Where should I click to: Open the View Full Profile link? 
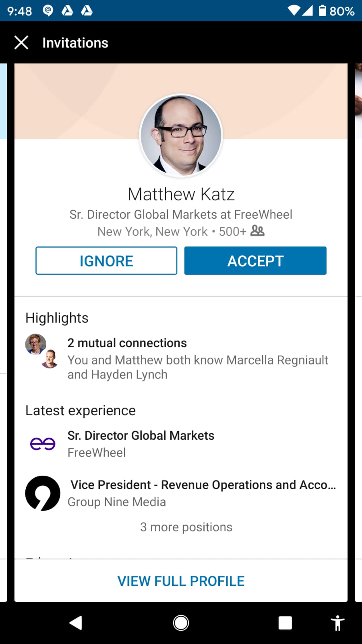(x=181, y=581)
